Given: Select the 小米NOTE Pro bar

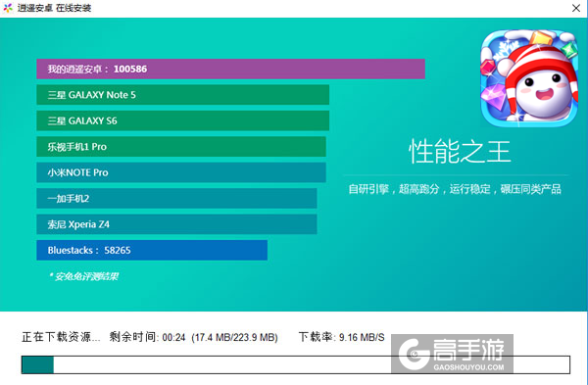Looking at the screenshot, I should [x=181, y=172].
